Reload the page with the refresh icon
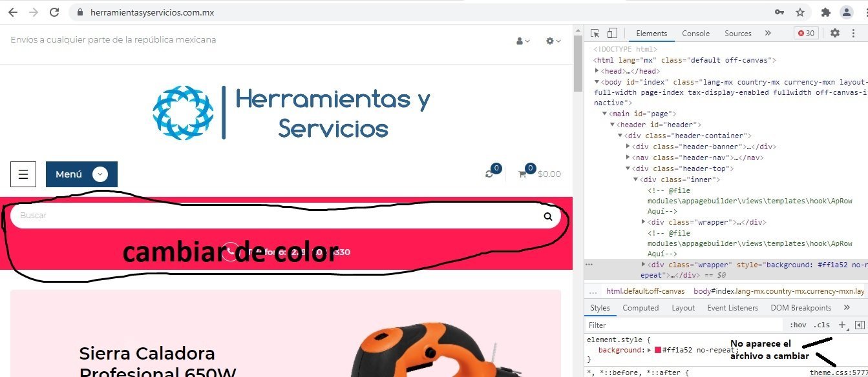868x377 pixels. [55, 12]
